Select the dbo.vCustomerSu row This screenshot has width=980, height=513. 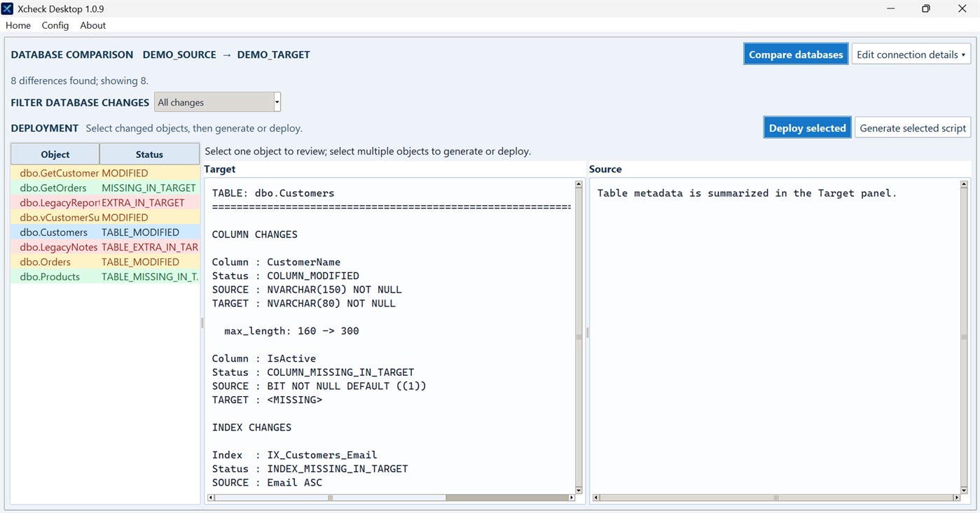click(105, 218)
